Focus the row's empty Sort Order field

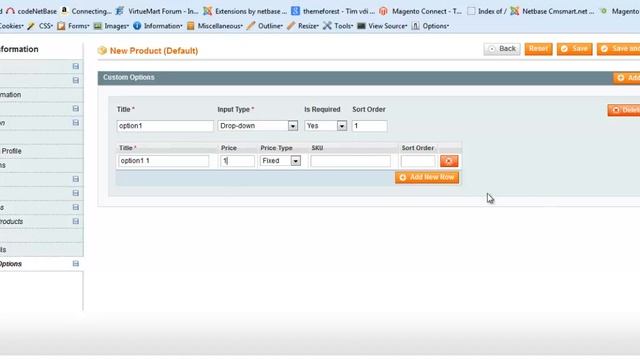coord(418,161)
